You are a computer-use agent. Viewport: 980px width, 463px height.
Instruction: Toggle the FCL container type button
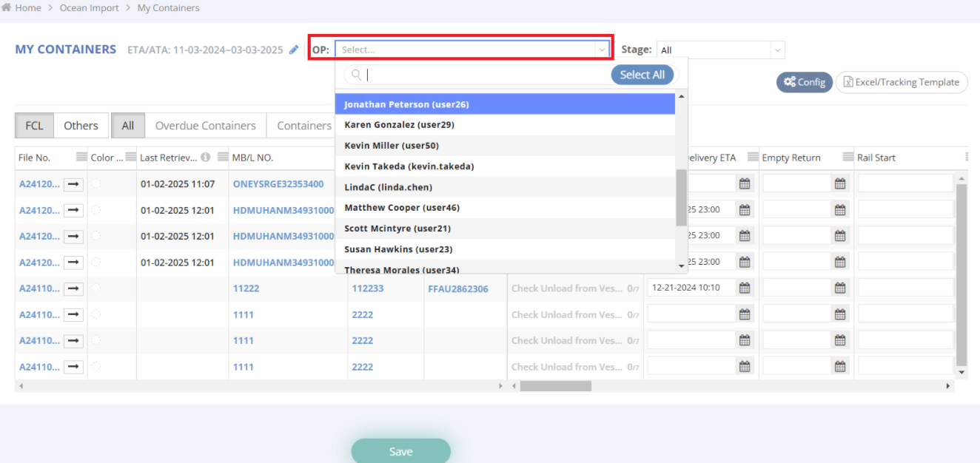point(34,126)
